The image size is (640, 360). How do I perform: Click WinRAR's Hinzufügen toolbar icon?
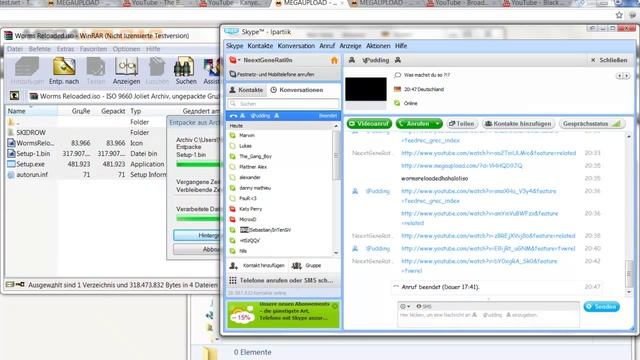(27, 67)
